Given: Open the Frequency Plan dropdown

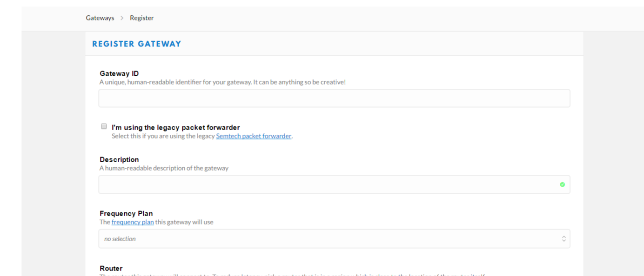Looking at the screenshot, I should click(x=334, y=239).
